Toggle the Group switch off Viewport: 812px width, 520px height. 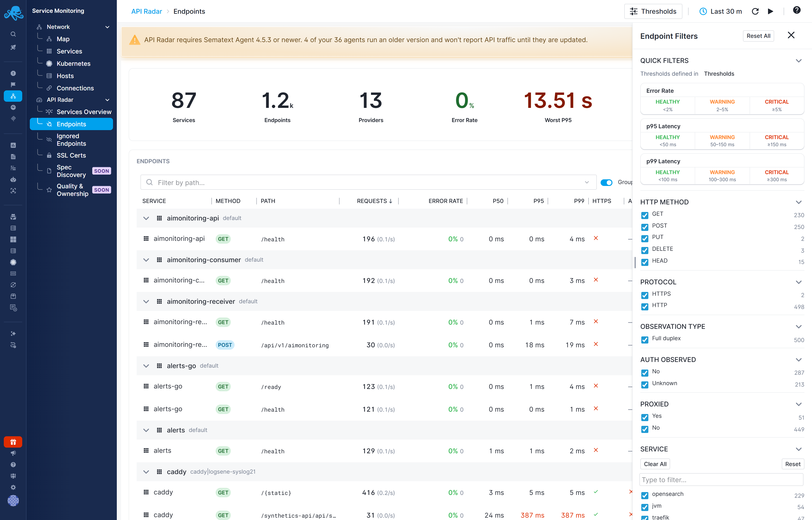point(607,182)
